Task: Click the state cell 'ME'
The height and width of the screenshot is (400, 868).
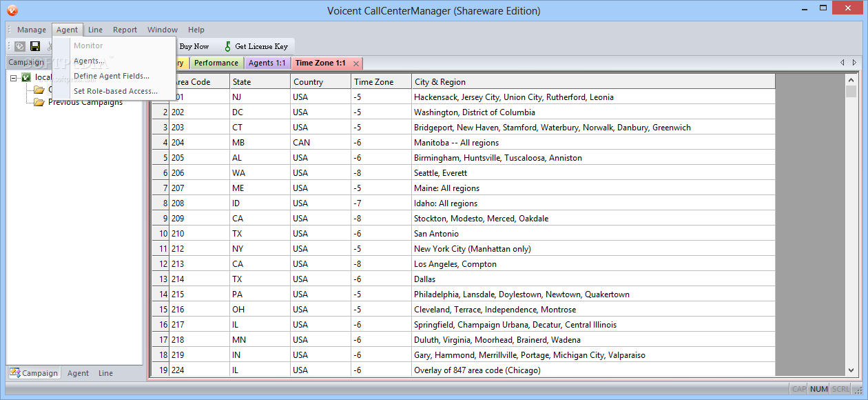Action: pyautogui.click(x=260, y=188)
